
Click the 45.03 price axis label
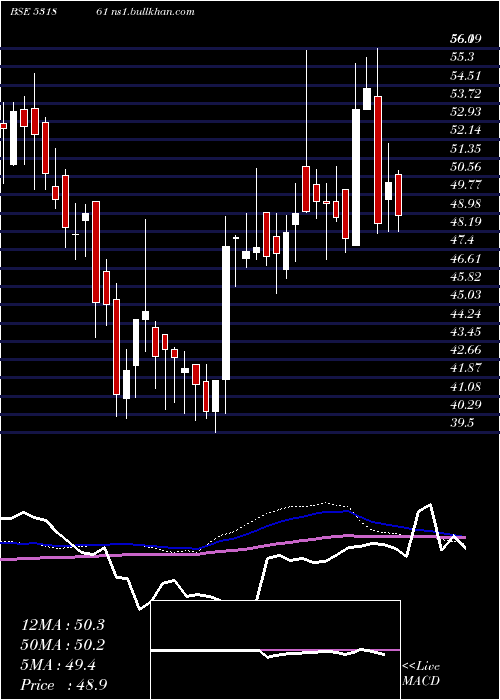point(465,295)
